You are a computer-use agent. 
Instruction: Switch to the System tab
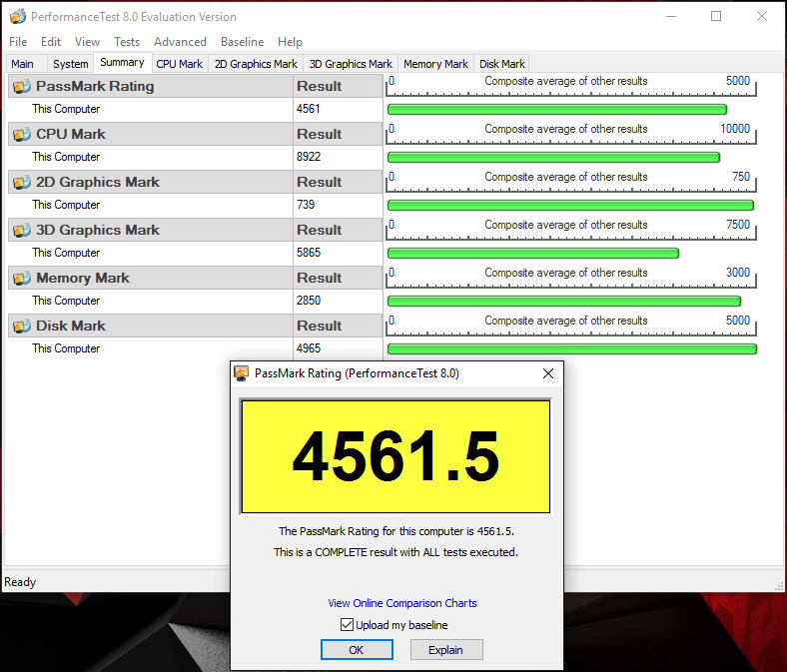70,64
